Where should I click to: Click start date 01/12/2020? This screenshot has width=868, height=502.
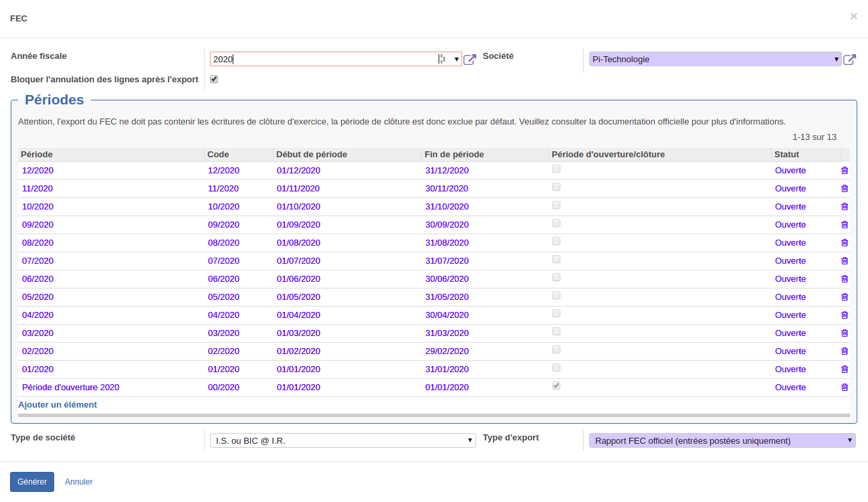[298, 171]
